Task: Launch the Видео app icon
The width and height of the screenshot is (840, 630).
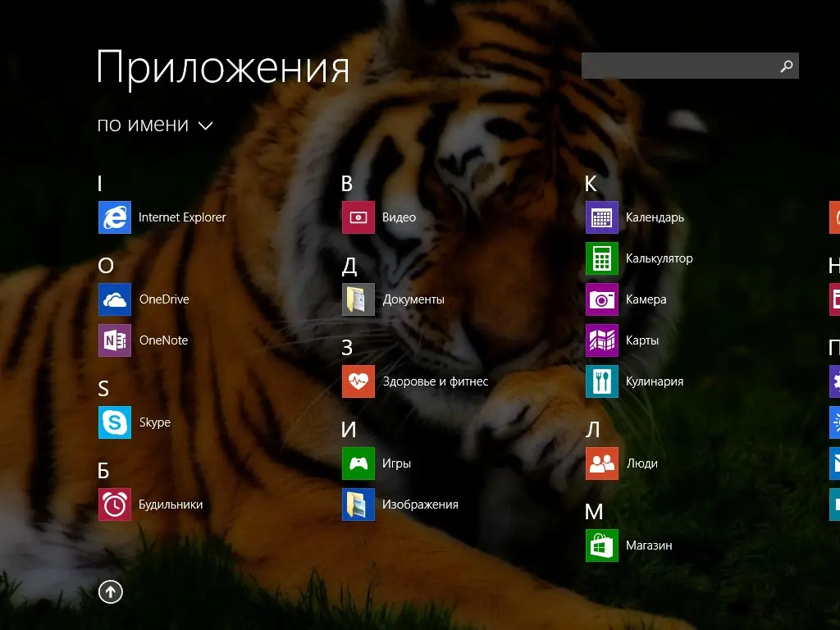Action: click(358, 217)
